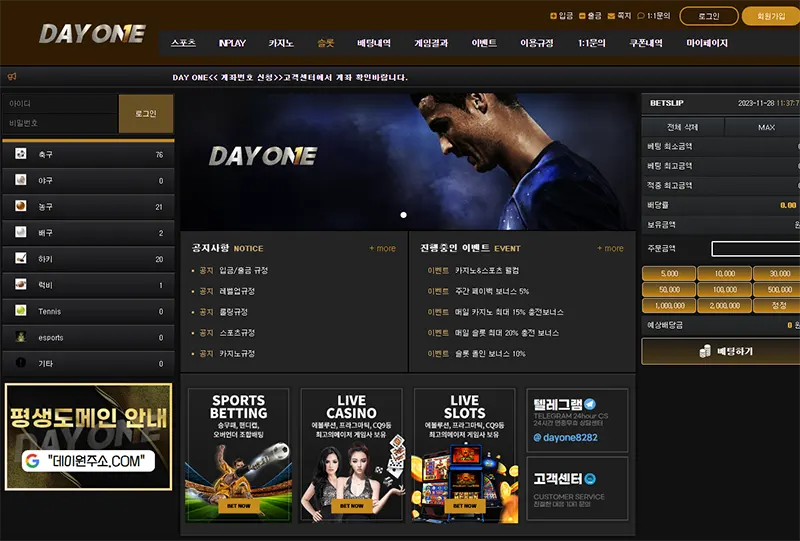Open the 롤링규정 notice
Image resolution: width=800 pixels, height=541 pixels.
[233, 312]
